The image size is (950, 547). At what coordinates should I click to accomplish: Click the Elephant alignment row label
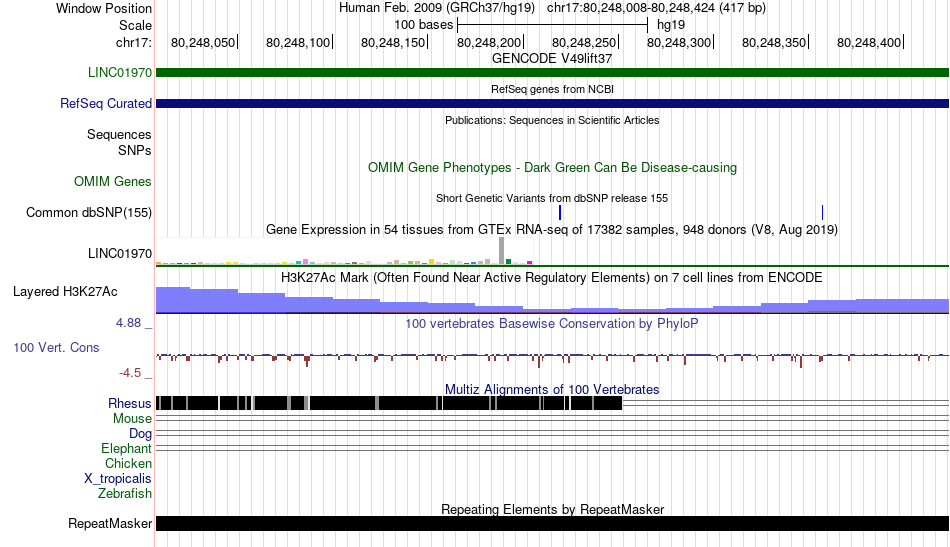[126, 449]
